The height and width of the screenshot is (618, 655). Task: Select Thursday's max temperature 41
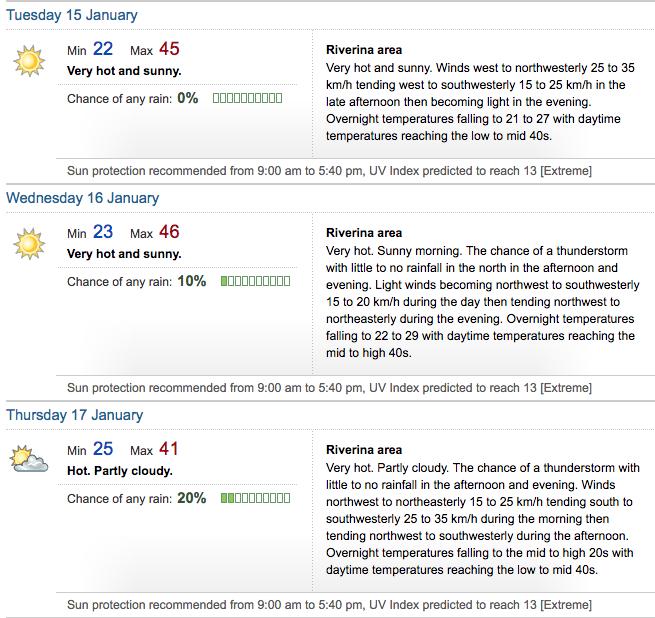point(169,449)
